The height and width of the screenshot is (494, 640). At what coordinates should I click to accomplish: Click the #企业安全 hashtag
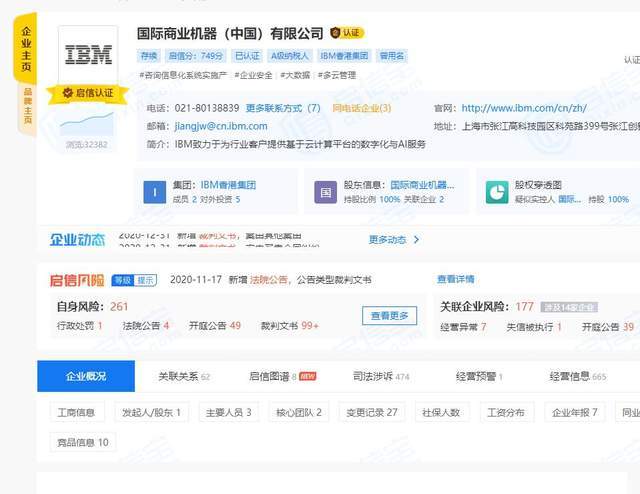[253, 75]
